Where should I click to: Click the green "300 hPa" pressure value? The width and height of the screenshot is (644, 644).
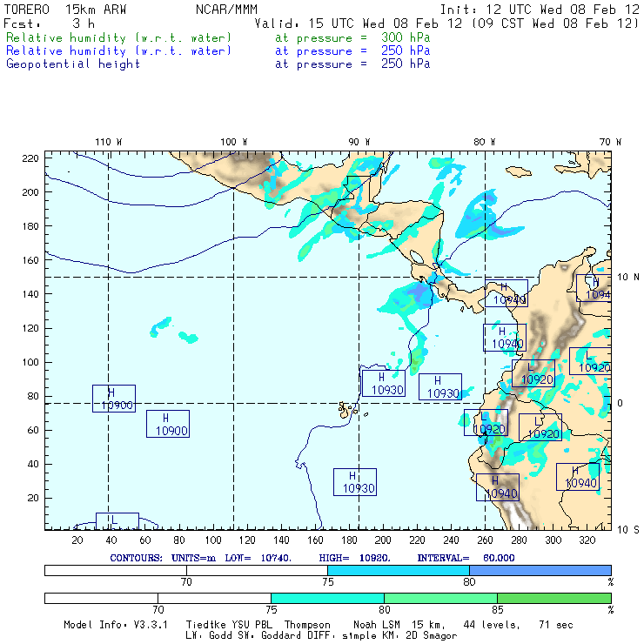tap(406, 37)
